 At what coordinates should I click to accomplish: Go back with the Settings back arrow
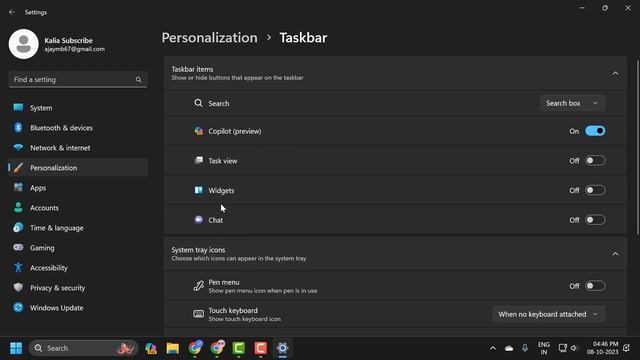tap(12, 12)
